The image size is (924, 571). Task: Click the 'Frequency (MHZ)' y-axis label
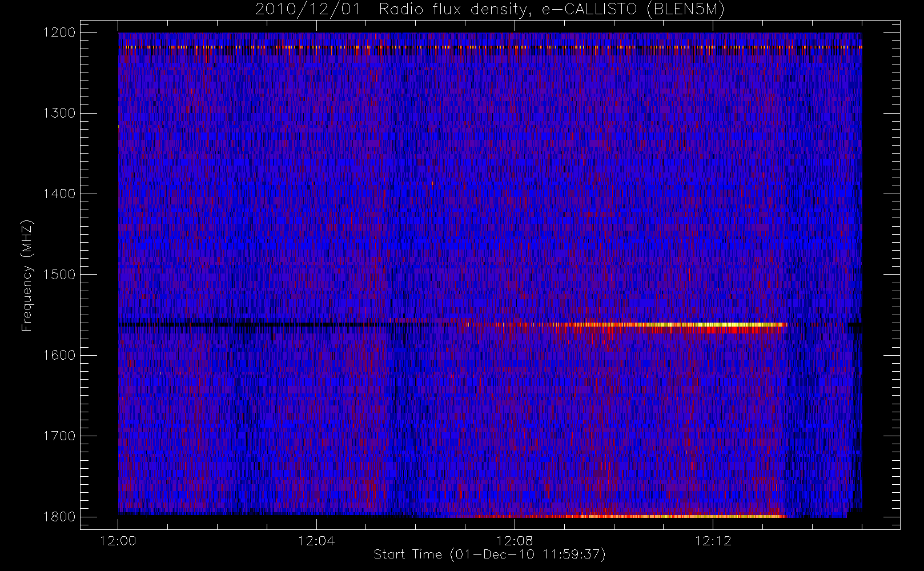(27, 275)
